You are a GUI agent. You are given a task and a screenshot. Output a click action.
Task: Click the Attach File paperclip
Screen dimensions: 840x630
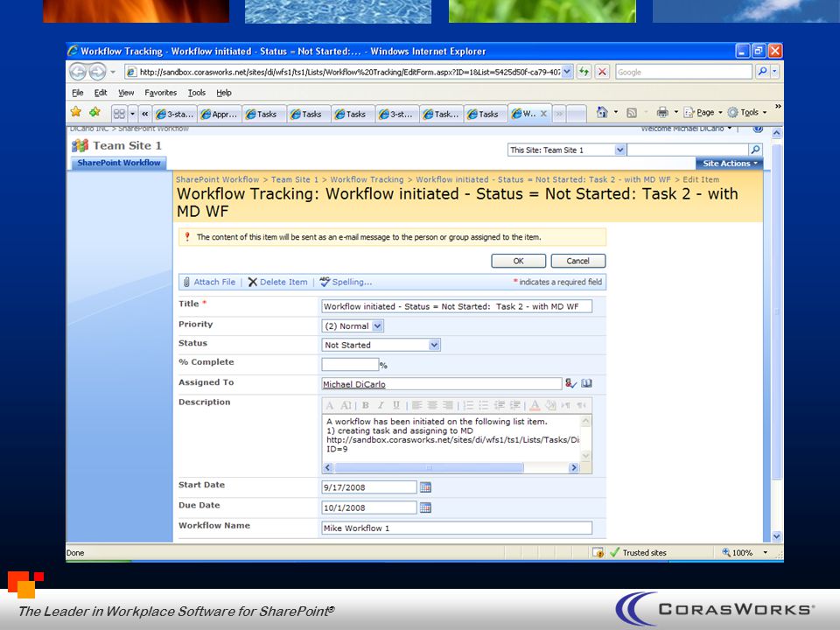[186, 282]
